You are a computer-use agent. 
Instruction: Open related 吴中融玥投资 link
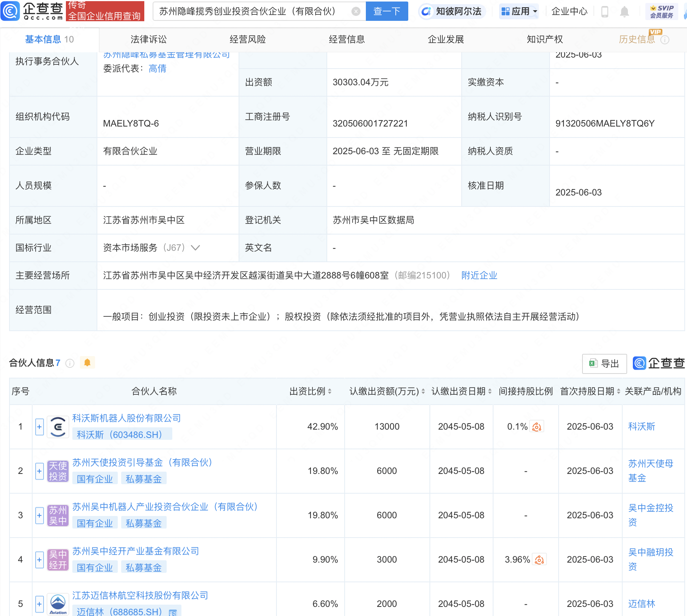click(x=651, y=560)
